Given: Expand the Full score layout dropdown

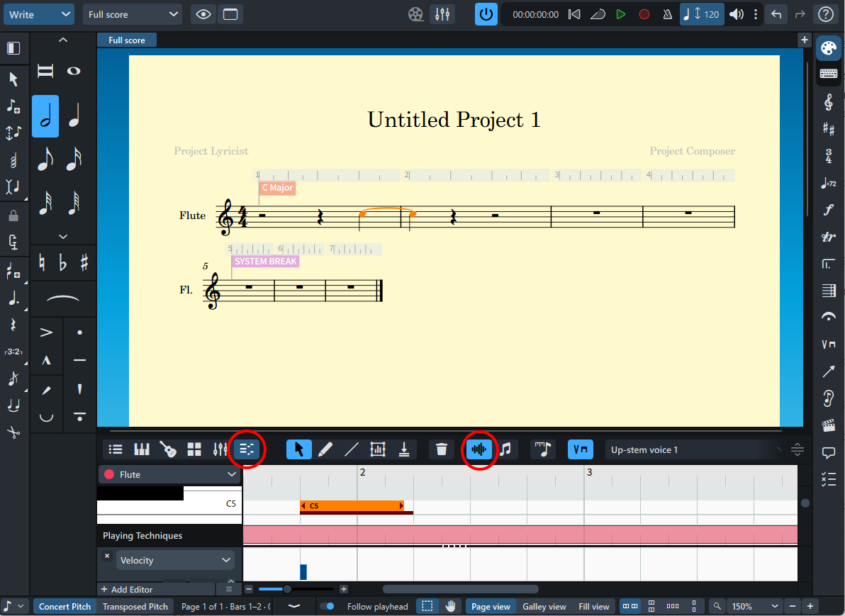Looking at the screenshot, I should point(133,15).
